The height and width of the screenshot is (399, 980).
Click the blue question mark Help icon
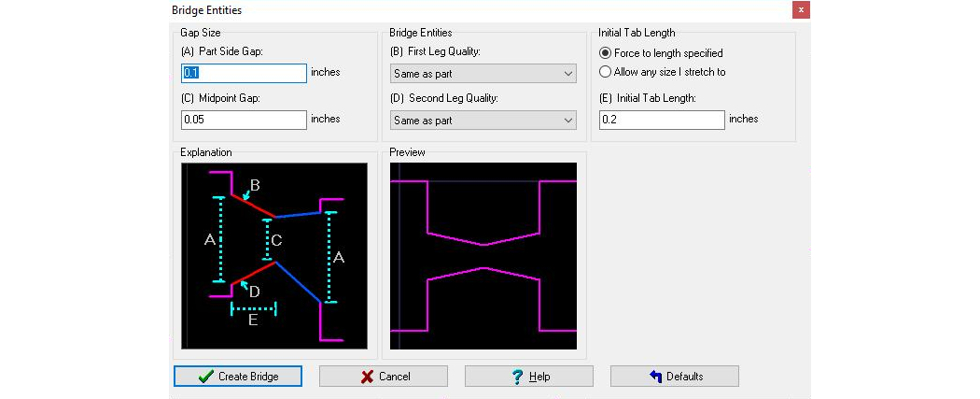click(517, 377)
